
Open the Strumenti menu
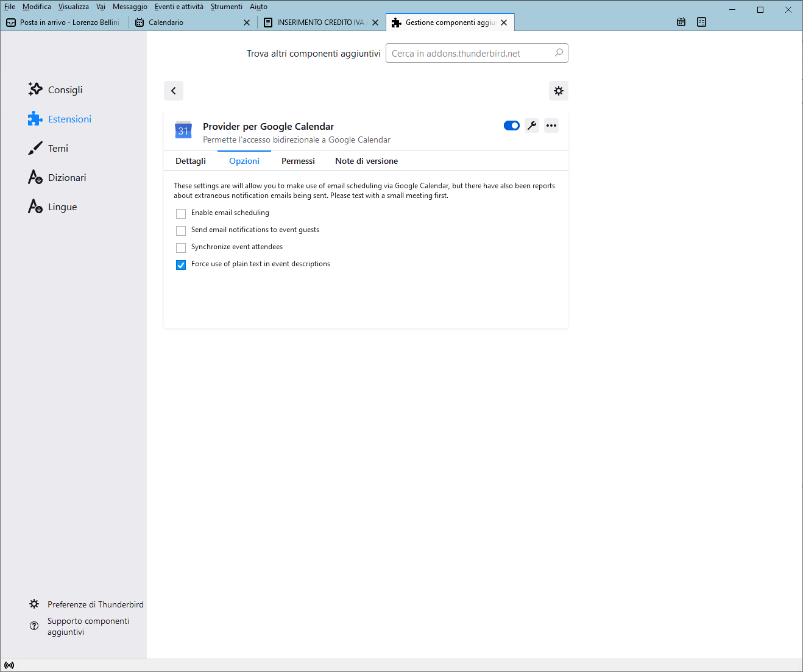[226, 6]
